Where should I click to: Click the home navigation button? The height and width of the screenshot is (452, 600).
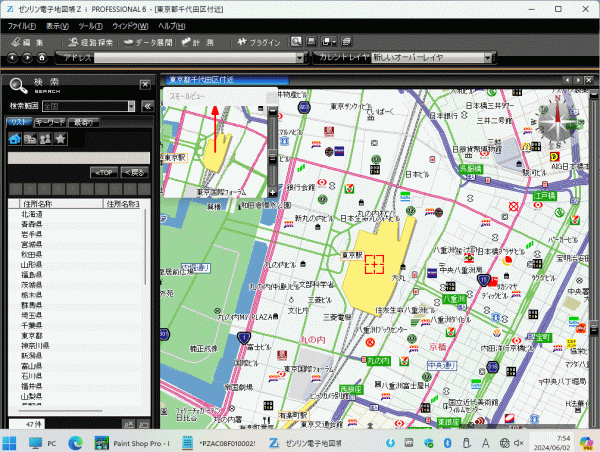coord(42,58)
